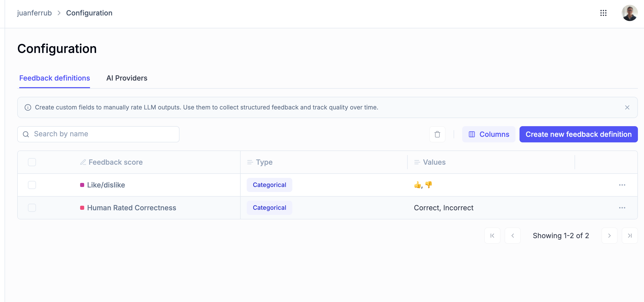Open the apps grid menu icon

(603, 13)
